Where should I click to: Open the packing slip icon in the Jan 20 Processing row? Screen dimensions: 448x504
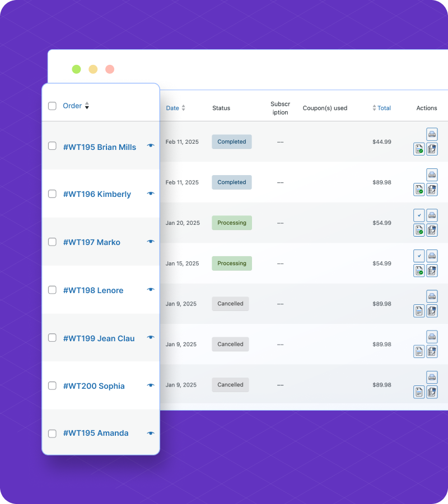tap(432, 230)
